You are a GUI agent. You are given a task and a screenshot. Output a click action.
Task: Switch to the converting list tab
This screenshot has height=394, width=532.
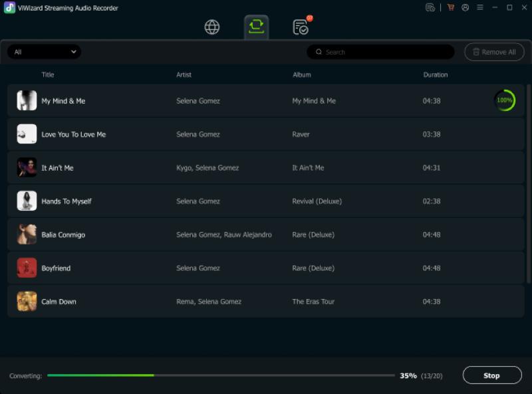coord(256,27)
